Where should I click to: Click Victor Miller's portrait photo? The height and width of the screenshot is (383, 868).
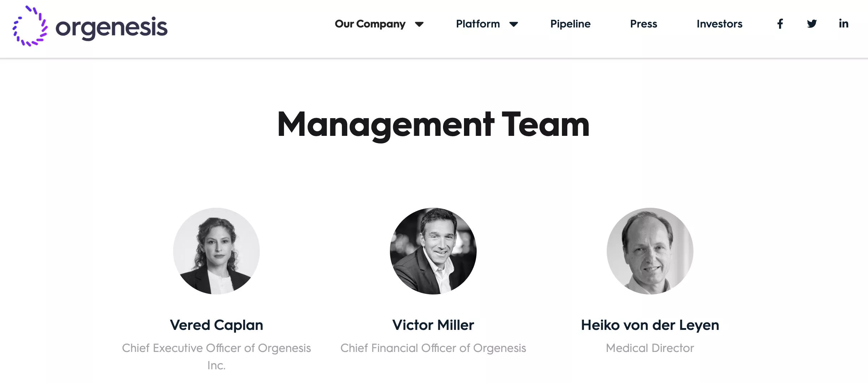[433, 251]
